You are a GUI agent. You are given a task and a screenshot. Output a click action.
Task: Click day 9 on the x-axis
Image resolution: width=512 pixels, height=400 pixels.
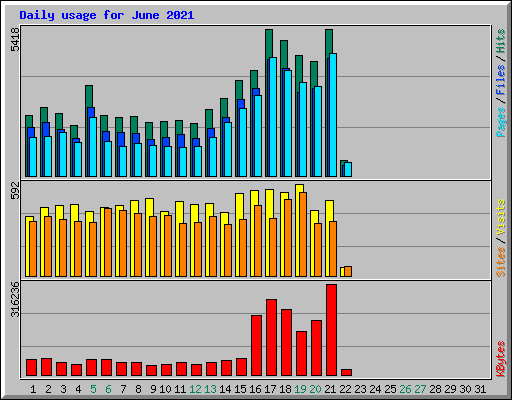[153, 389]
